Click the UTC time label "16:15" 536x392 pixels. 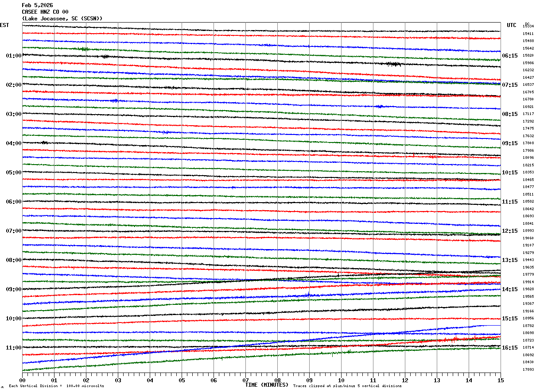(x=510, y=348)
